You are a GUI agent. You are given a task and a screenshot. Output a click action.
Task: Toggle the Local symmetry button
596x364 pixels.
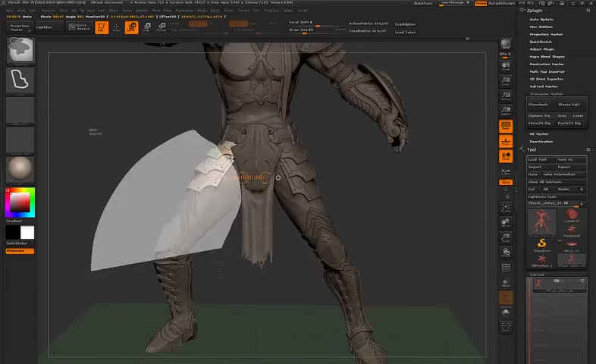pos(506,156)
